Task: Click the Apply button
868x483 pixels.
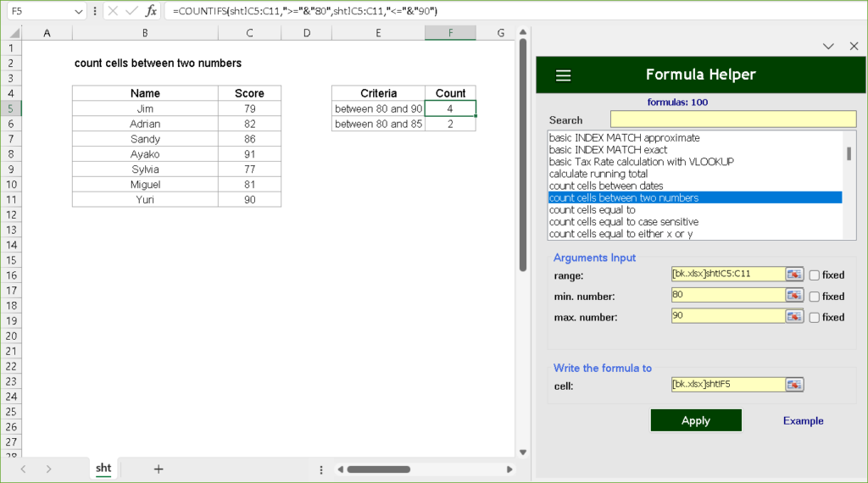Action: 696,420
